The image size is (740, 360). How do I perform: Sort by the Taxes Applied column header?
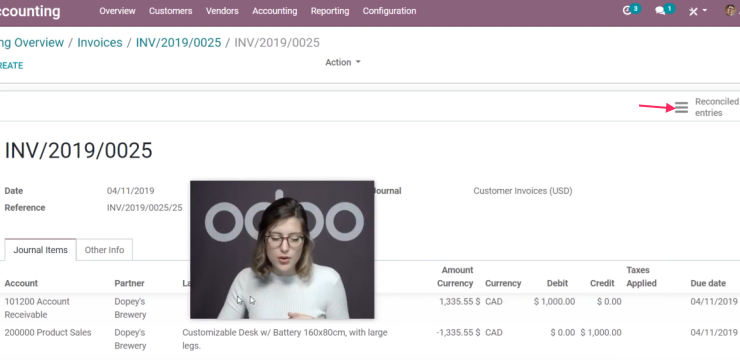pyautogui.click(x=641, y=276)
